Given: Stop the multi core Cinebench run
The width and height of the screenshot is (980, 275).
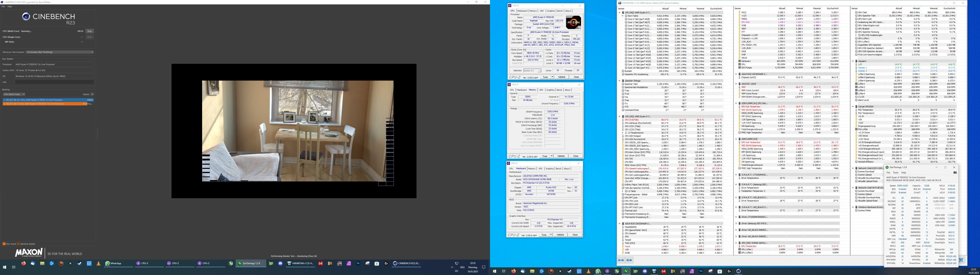Looking at the screenshot, I should coord(89,31).
